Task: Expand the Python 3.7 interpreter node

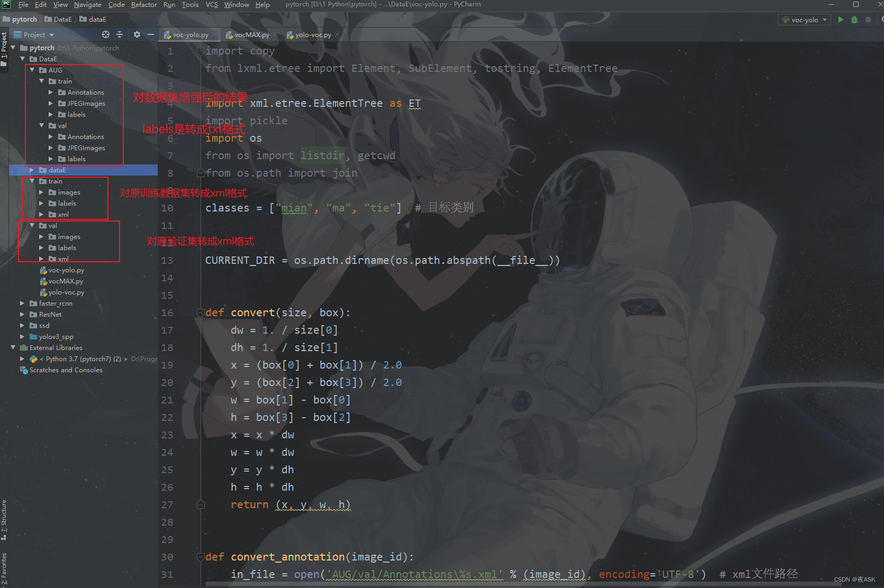Action: [x=23, y=359]
